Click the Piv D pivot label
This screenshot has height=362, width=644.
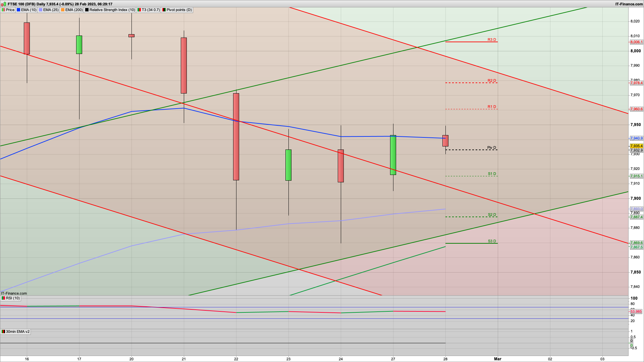(491, 147)
